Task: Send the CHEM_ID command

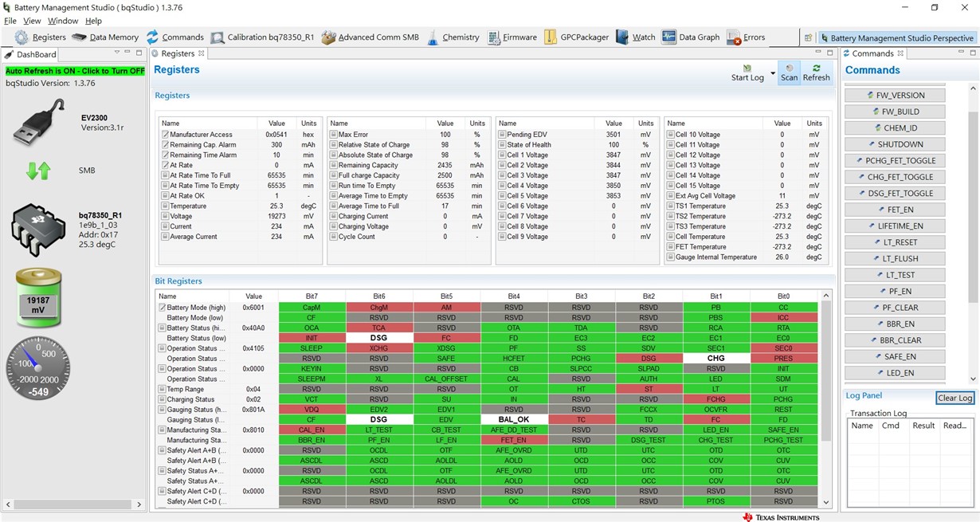Action: point(895,128)
